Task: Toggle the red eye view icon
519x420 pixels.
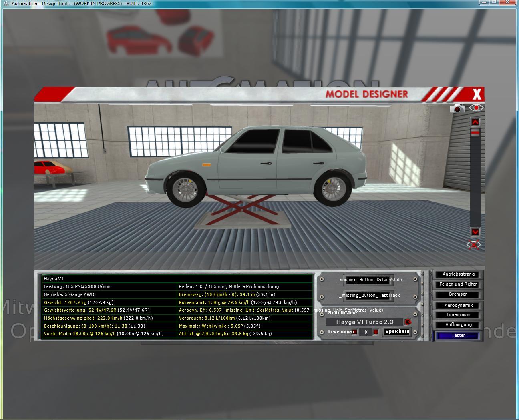Action: pos(476,108)
